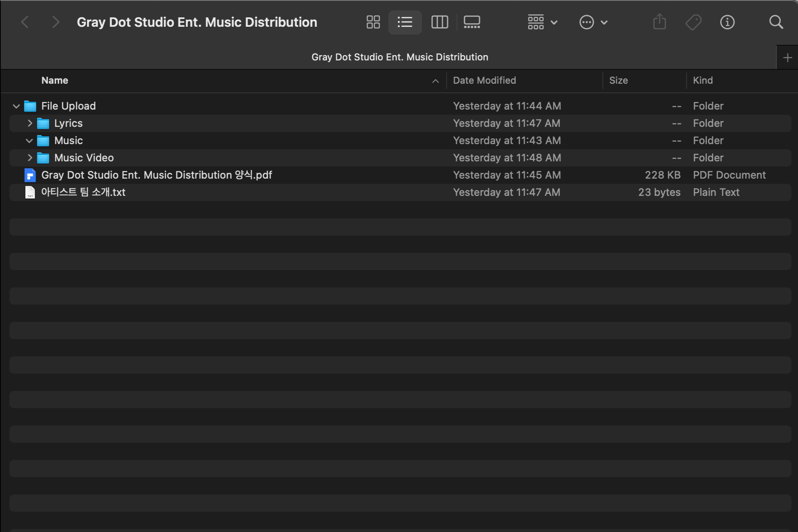Select the Music folder icon
The image size is (798, 532).
(43, 141)
